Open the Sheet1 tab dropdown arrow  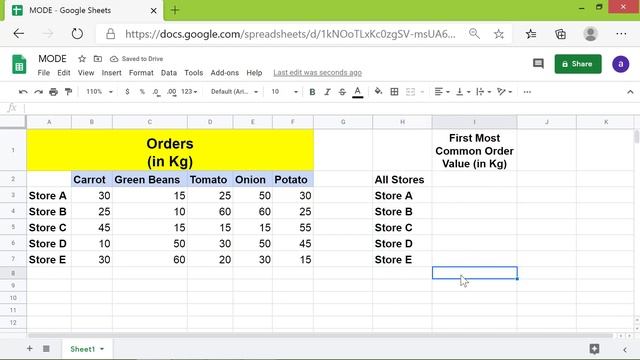coord(102,349)
